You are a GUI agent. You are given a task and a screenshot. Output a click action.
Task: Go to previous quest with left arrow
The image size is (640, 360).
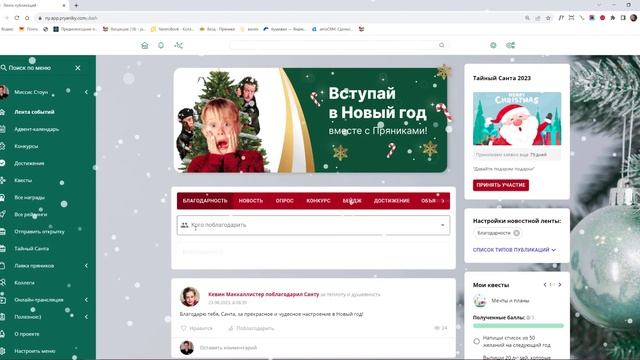point(545,285)
